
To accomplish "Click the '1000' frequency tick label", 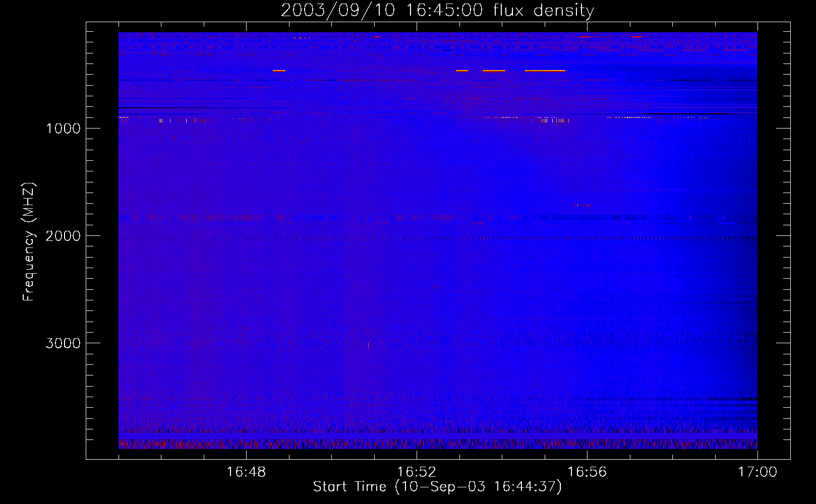I will (63, 129).
